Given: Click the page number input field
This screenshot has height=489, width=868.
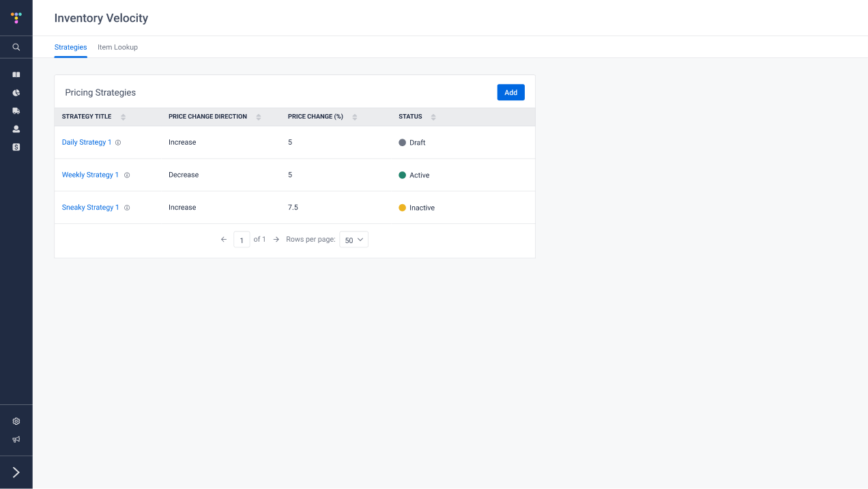Looking at the screenshot, I should (x=242, y=240).
